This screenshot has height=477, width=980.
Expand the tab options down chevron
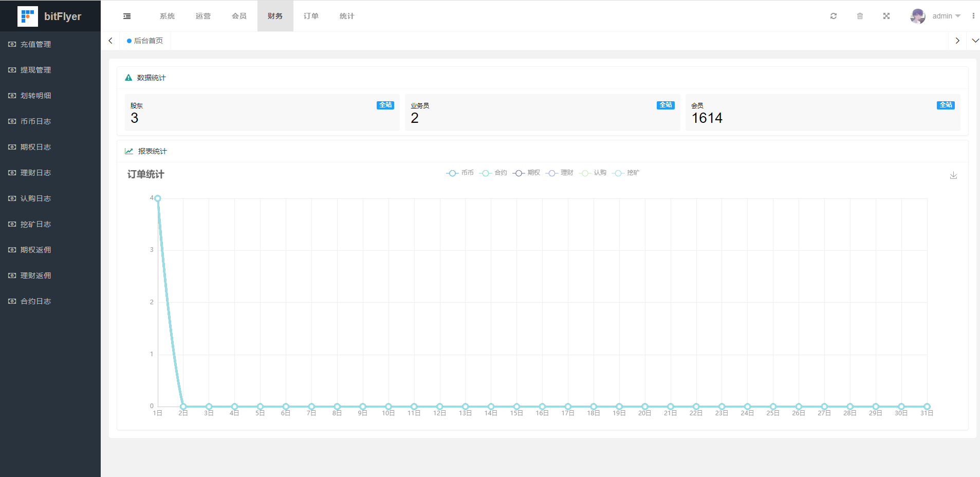[x=975, y=41]
